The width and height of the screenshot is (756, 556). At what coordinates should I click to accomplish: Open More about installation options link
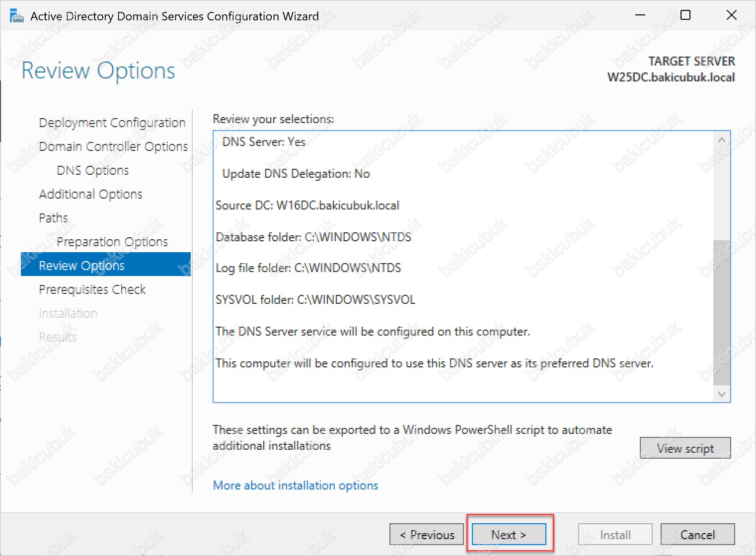pos(296,486)
